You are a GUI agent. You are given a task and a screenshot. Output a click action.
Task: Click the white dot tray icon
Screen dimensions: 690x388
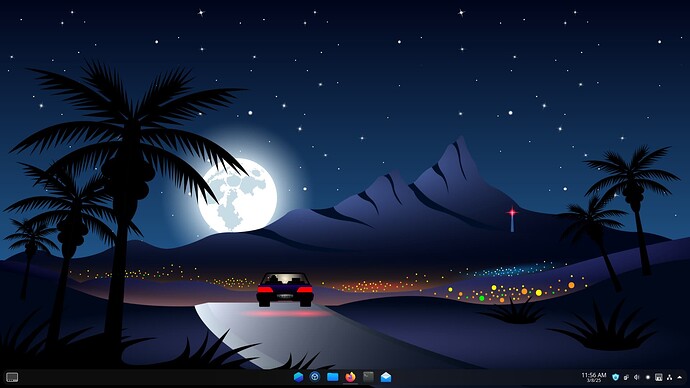click(648, 377)
